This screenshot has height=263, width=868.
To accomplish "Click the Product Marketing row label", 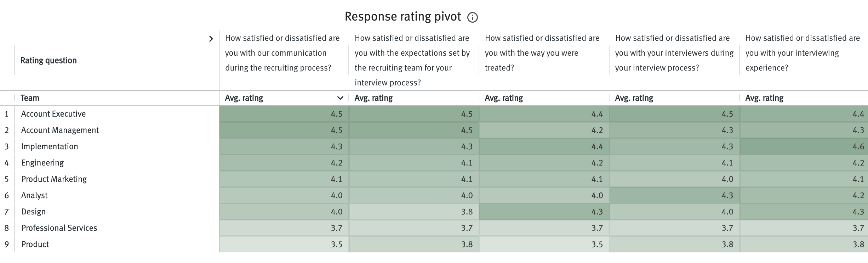I will point(54,179).
